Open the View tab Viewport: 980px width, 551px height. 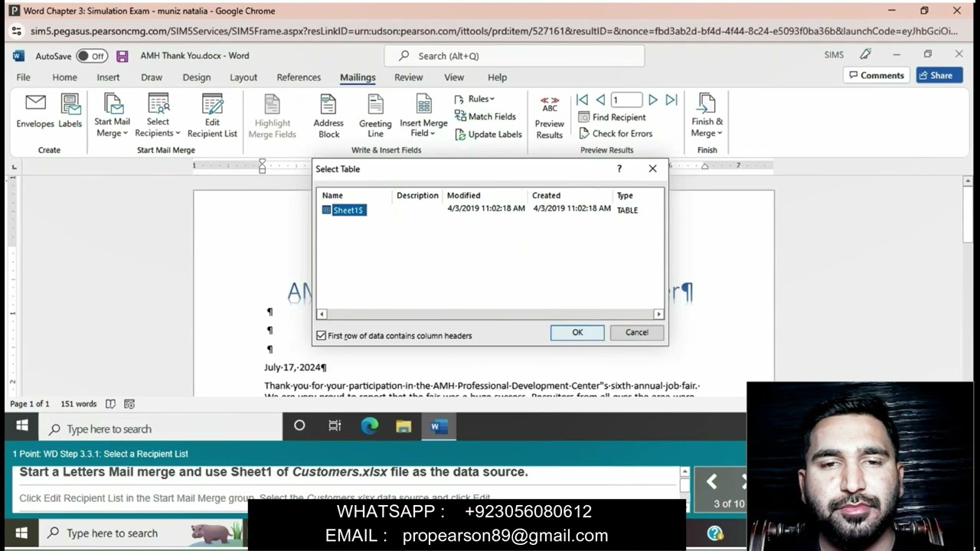(454, 77)
